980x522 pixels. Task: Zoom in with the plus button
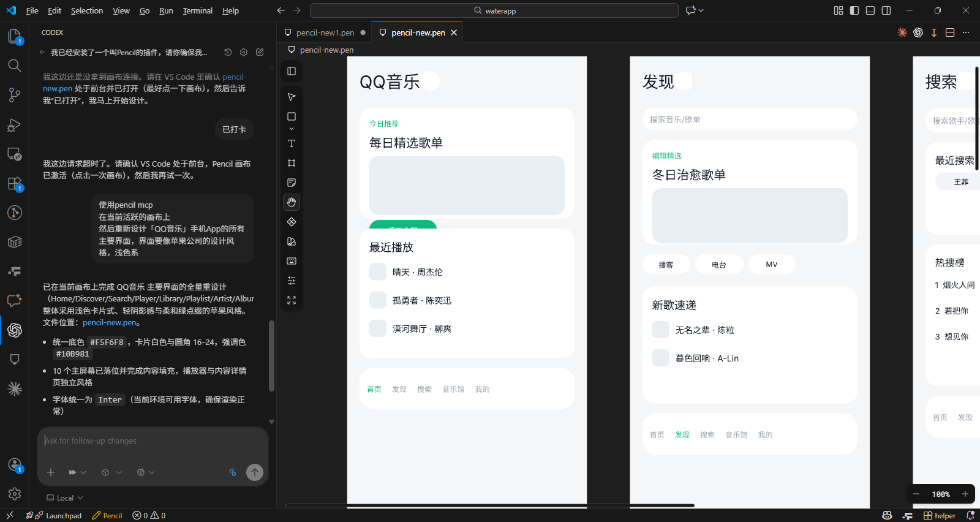click(x=965, y=494)
